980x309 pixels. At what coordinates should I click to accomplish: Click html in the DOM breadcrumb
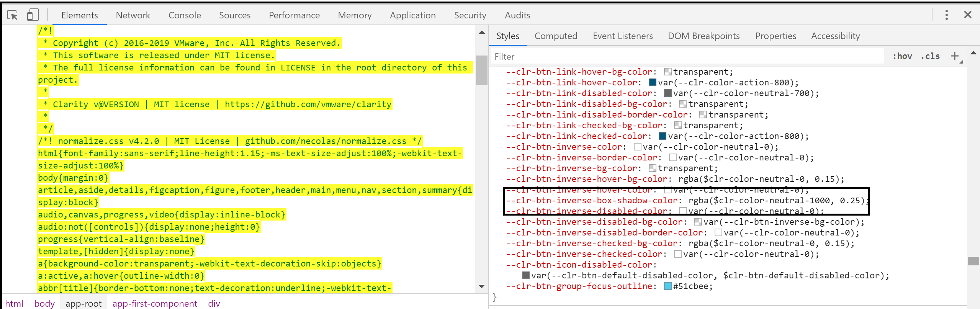pos(14,303)
